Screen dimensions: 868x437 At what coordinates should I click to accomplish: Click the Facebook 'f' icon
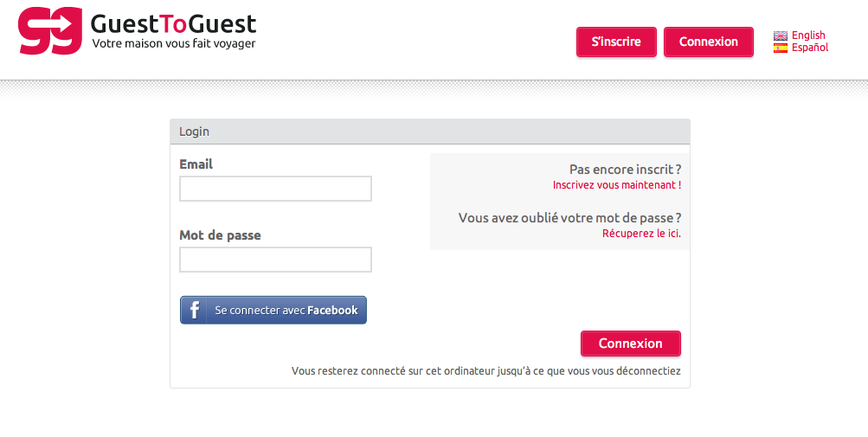(x=194, y=310)
